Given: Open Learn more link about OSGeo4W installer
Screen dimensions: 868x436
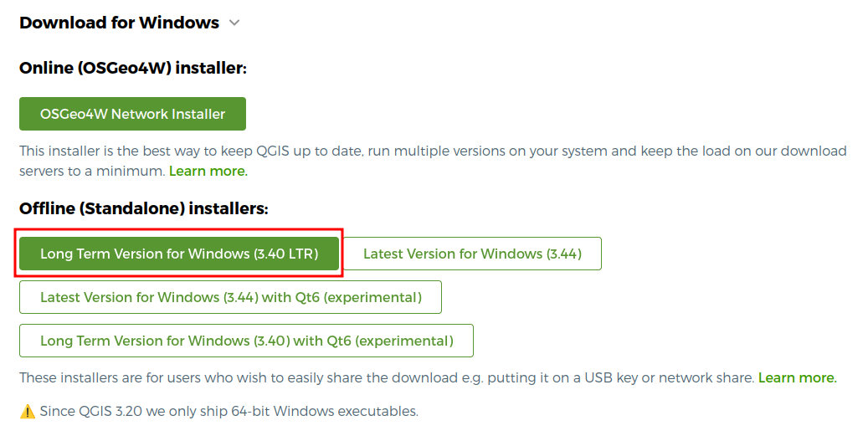Looking at the screenshot, I should (208, 171).
